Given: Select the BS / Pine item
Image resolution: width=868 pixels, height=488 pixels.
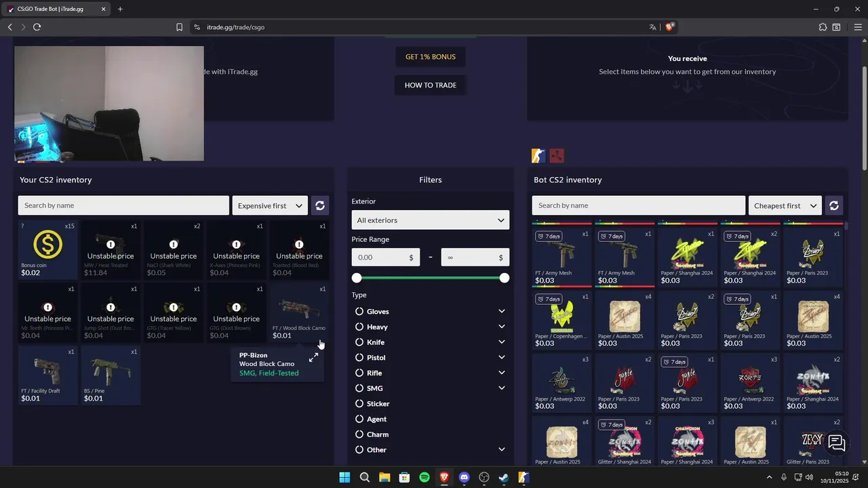Looking at the screenshot, I should pos(111,375).
